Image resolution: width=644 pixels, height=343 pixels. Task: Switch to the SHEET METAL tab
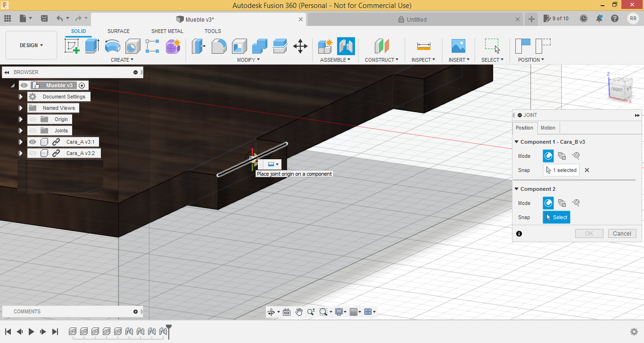tap(167, 31)
